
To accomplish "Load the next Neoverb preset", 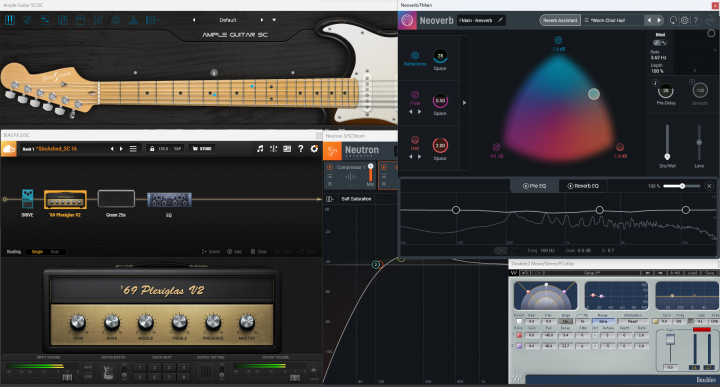I will pos(659,20).
